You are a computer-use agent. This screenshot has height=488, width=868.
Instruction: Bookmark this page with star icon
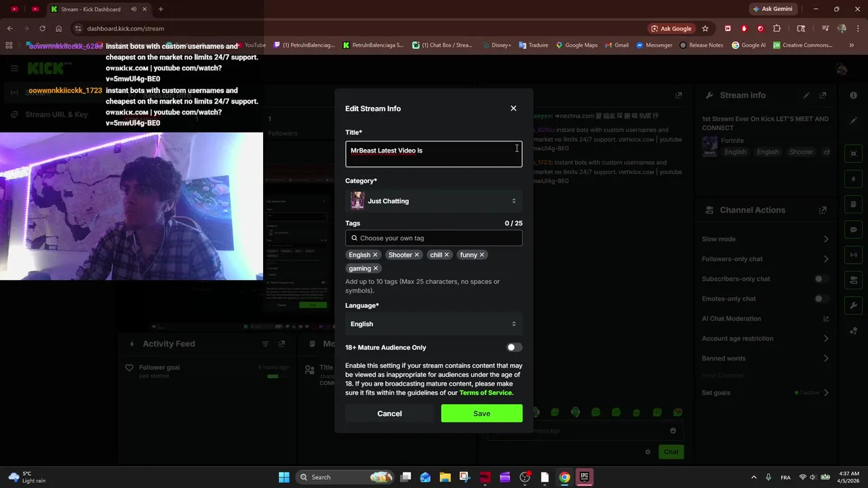[705, 28]
